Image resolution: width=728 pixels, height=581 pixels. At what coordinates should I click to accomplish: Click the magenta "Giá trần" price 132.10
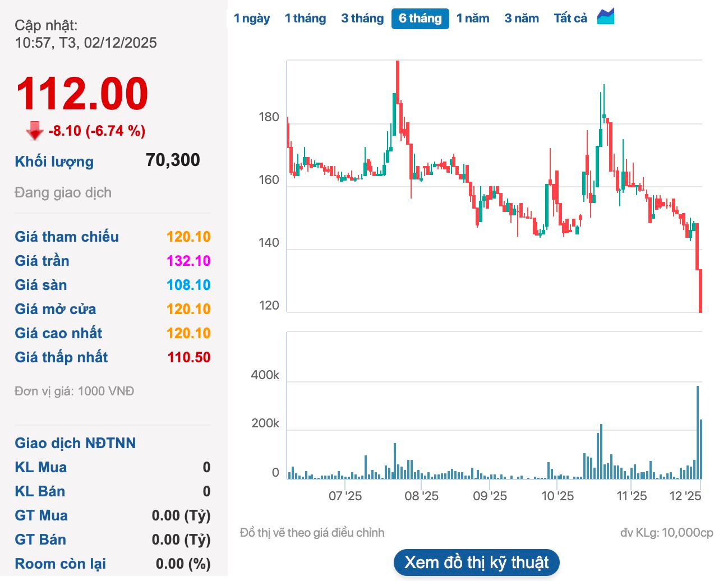click(190, 261)
